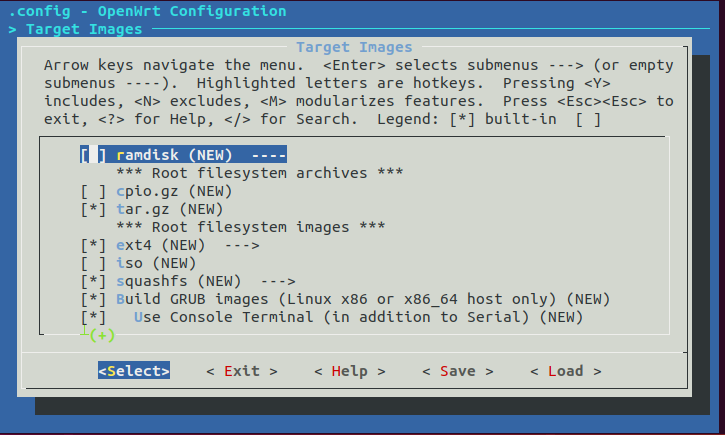Toggle the squashfs checkbox
The height and width of the screenshot is (435, 725).
[93, 282]
